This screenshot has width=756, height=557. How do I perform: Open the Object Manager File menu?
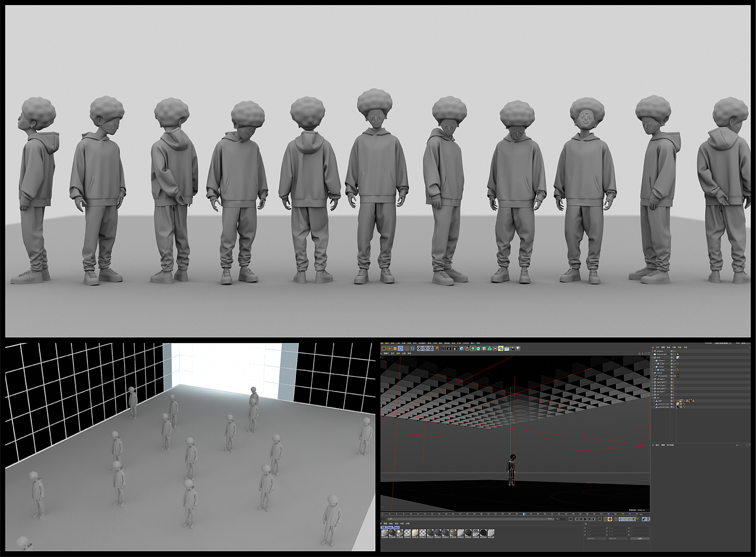point(657,347)
